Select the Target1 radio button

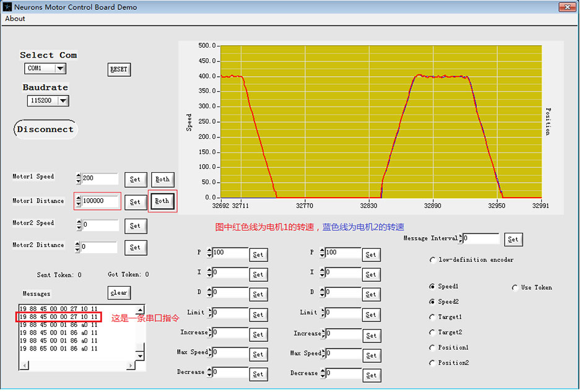[432, 317]
